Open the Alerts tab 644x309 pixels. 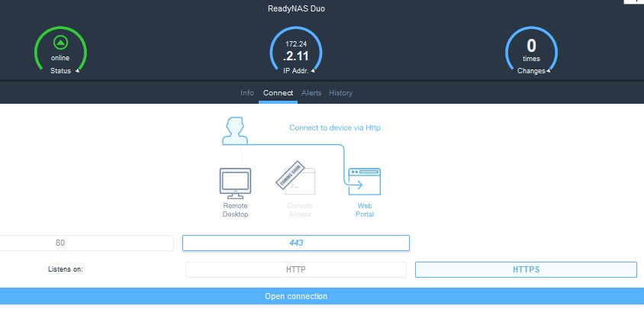(311, 93)
